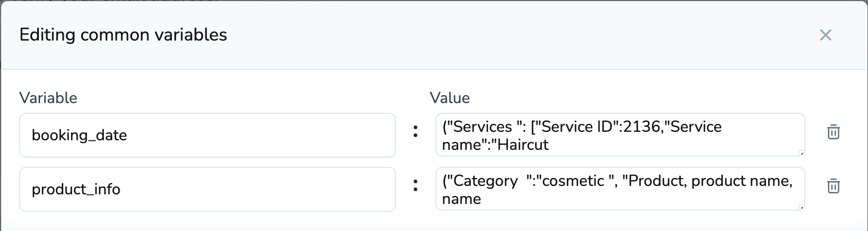The height and width of the screenshot is (231, 868).
Task: Grab resize handle of booking_date value box
Action: (801, 153)
